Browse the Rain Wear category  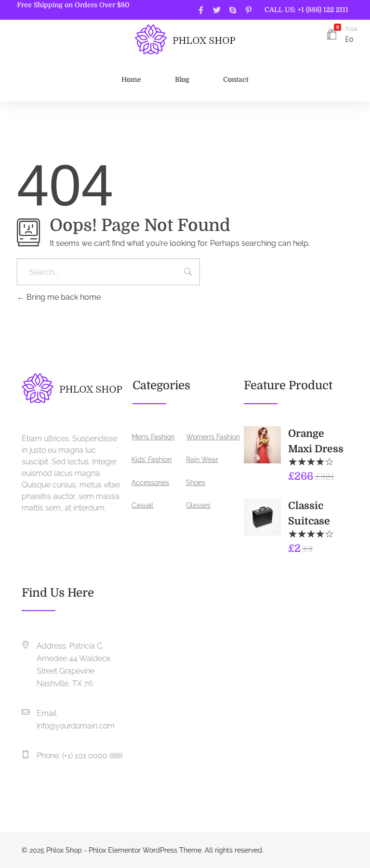(x=202, y=460)
